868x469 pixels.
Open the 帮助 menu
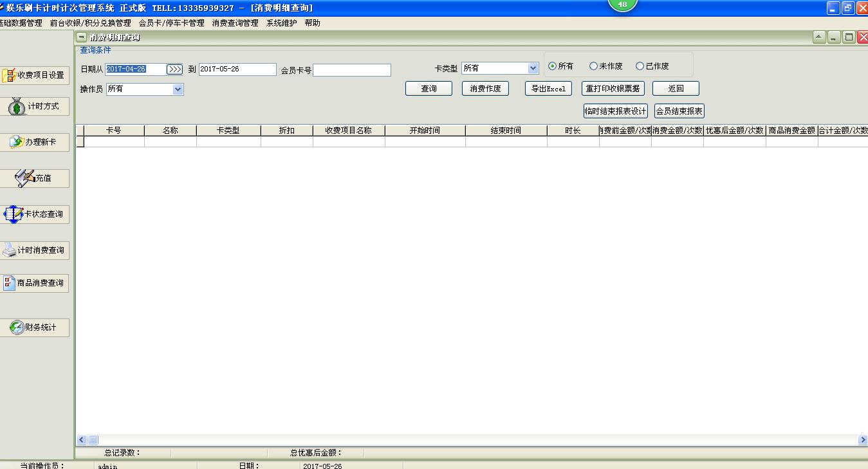[312, 23]
